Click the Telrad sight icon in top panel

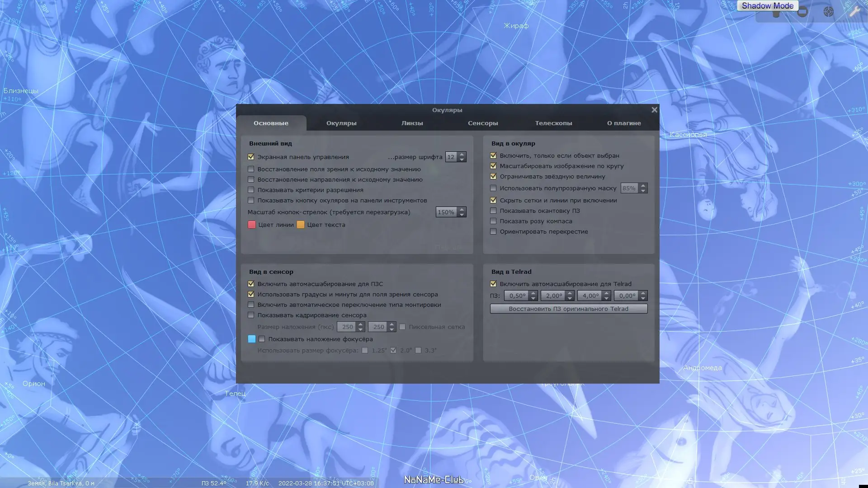pos(828,12)
